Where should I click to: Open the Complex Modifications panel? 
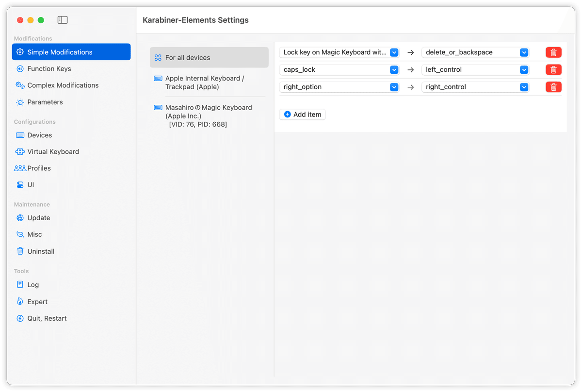(x=63, y=85)
